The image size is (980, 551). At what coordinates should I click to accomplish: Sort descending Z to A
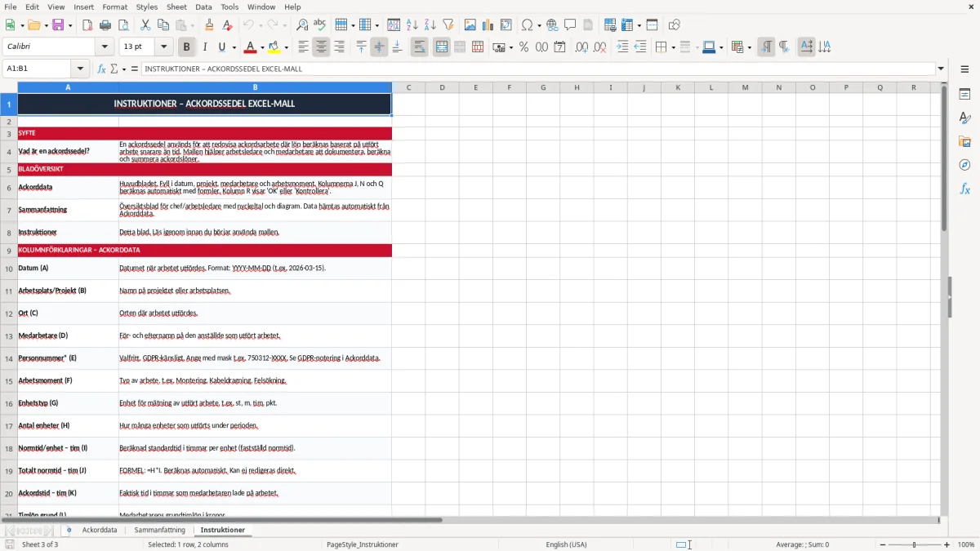[430, 25]
